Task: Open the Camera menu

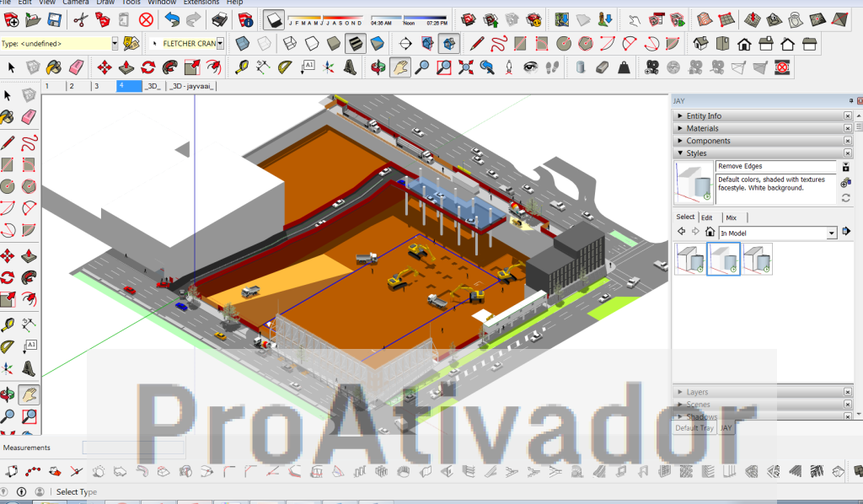Action: point(75,3)
